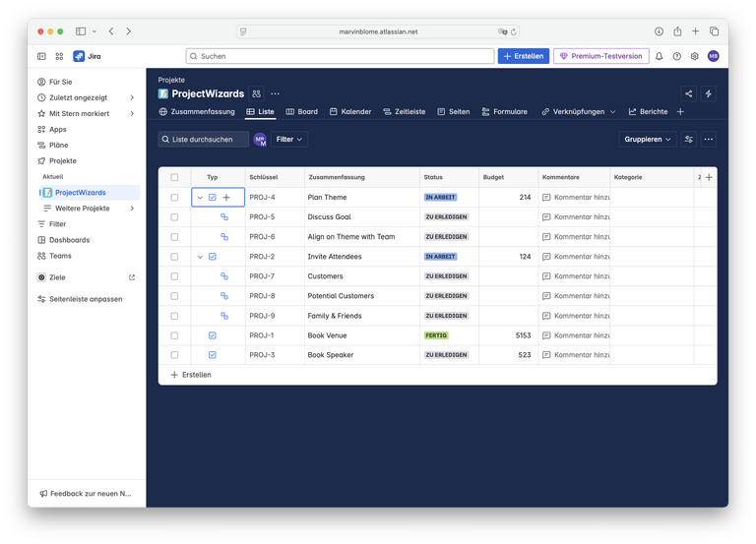
Task: Open the help question mark icon
Action: pos(677,56)
